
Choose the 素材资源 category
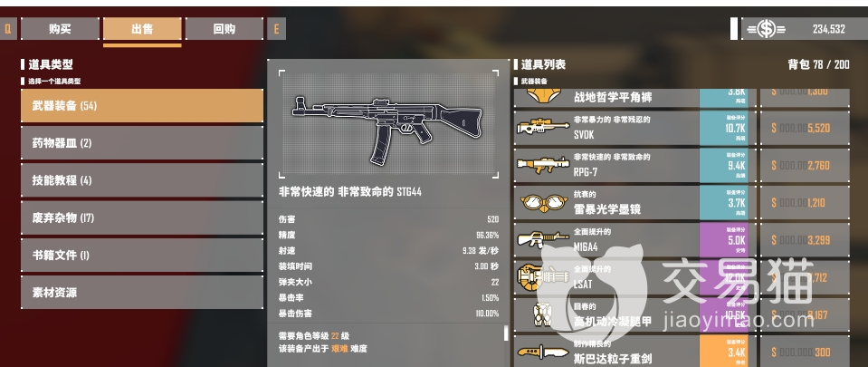click(x=142, y=292)
